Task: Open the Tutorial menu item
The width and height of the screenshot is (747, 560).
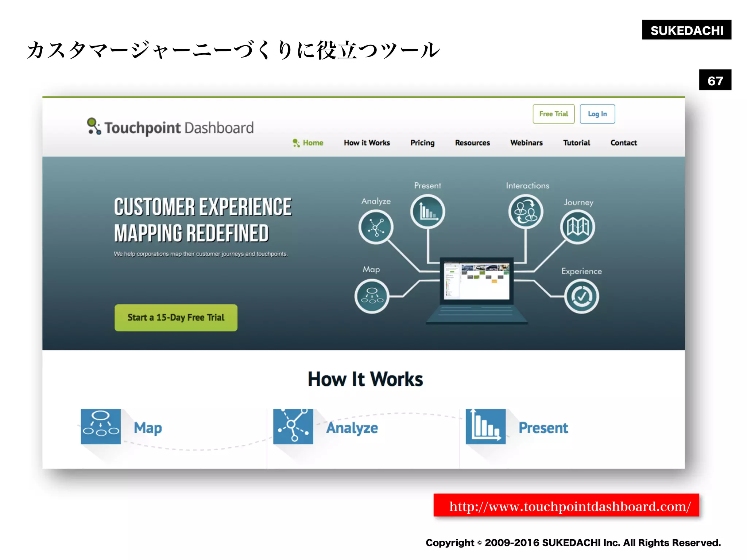Action: (576, 143)
